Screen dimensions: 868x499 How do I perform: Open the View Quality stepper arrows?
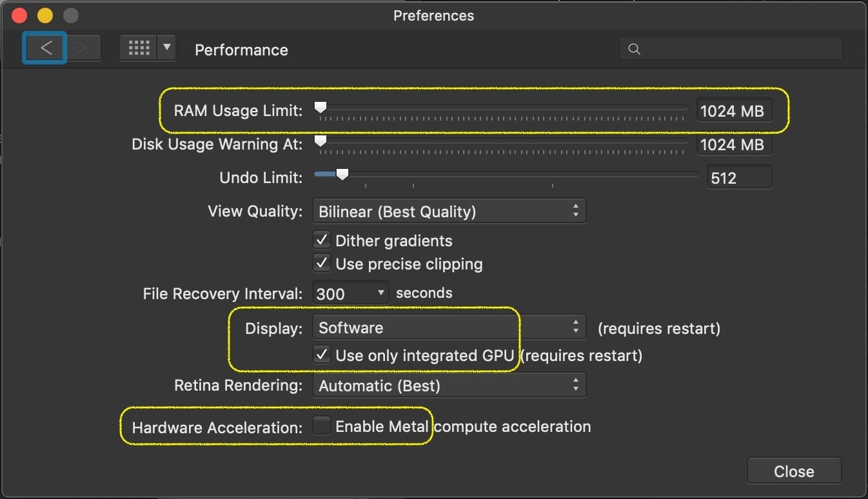[x=576, y=211]
